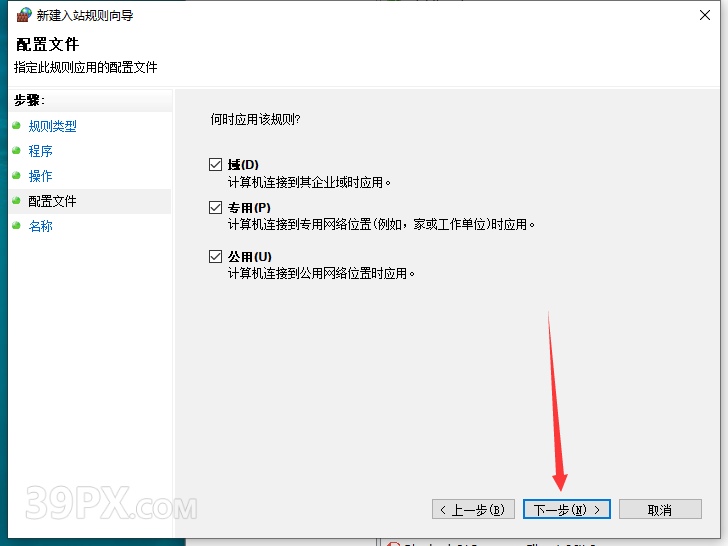Click green bullet beside 规则类型 step
This screenshot has height=546, width=728.
[16, 126]
